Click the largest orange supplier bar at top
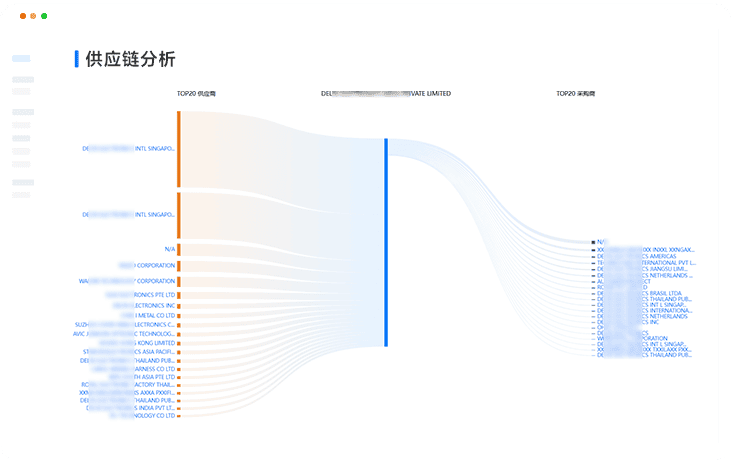 178,148
